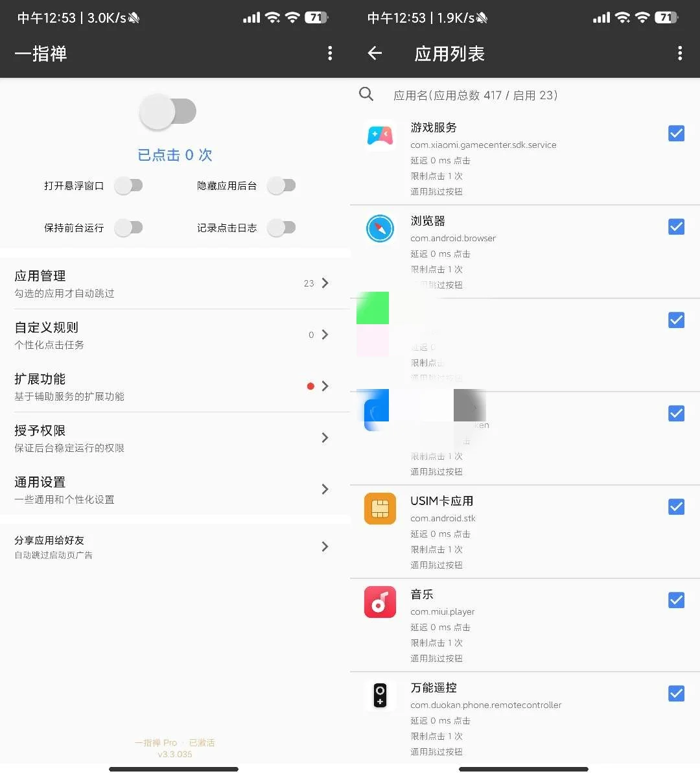Open the three-dot menu on the 应用列表 page
Screen dimensions: 700x778
click(679, 54)
